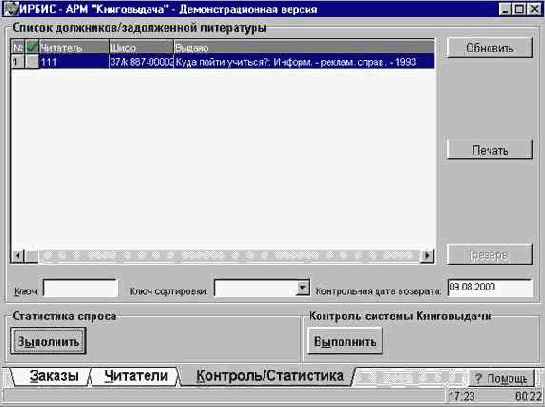
Task: Open the Помощь help button
Action: coord(502,378)
